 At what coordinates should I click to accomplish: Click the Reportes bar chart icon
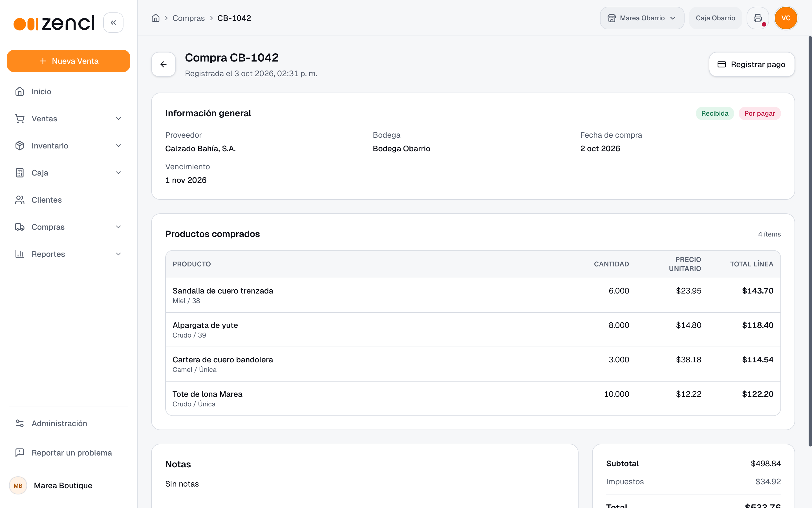(x=20, y=254)
